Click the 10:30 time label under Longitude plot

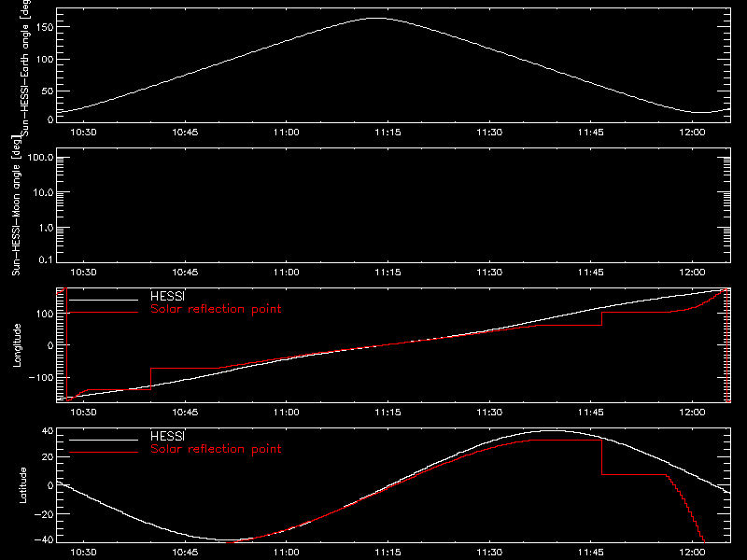pos(83,413)
